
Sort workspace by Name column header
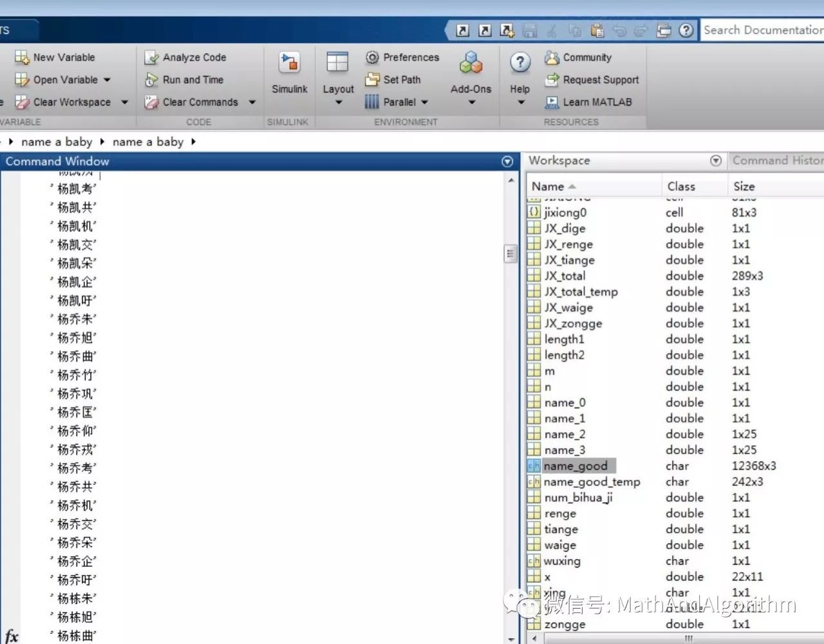tap(548, 186)
